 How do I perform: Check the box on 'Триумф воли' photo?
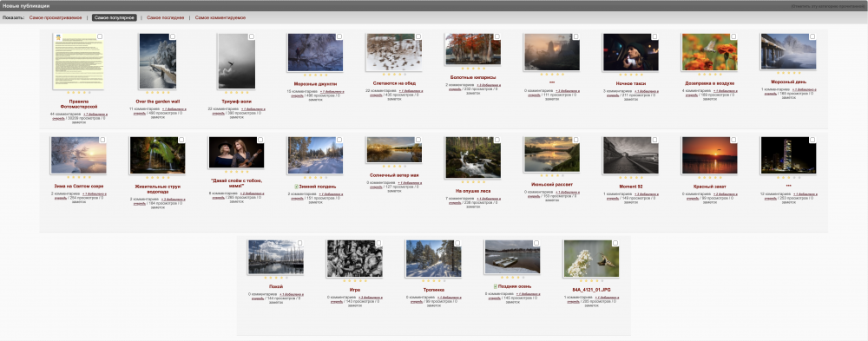click(x=252, y=36)
